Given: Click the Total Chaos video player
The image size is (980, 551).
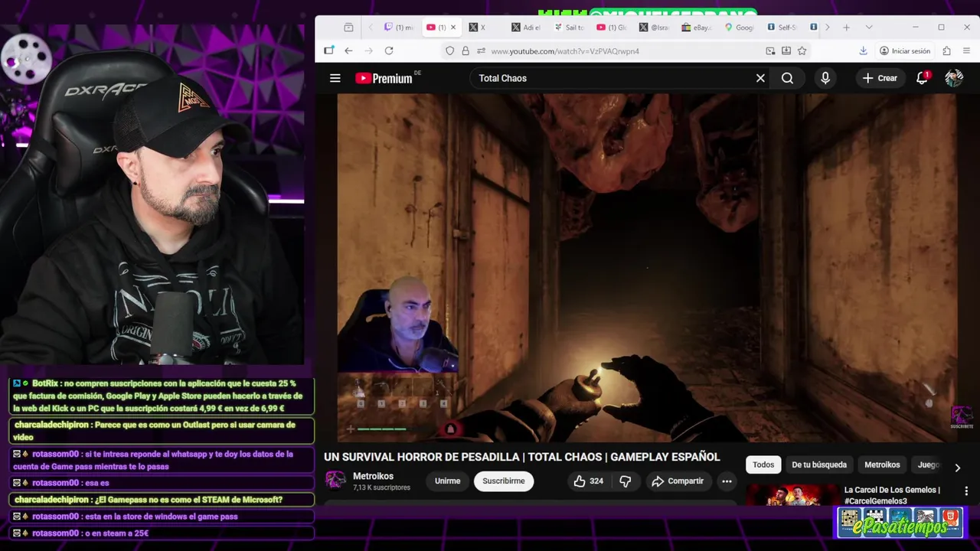Looking at the screenshot, I should (x=647, y=268).
